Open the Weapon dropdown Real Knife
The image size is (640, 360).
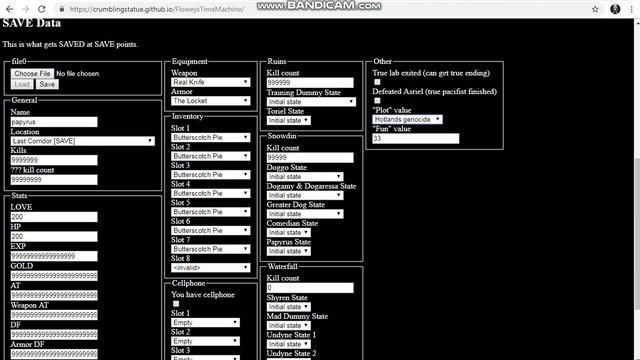coord(211,82)
